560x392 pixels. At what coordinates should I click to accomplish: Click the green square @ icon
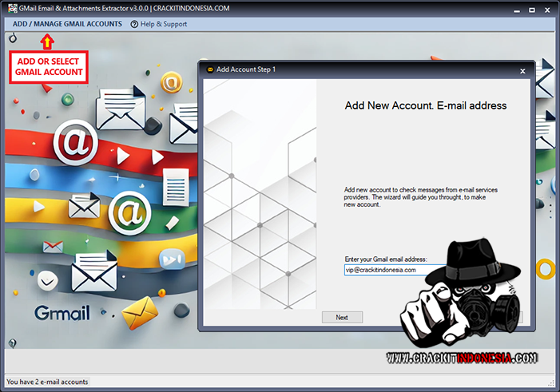[x=129, y=212]
